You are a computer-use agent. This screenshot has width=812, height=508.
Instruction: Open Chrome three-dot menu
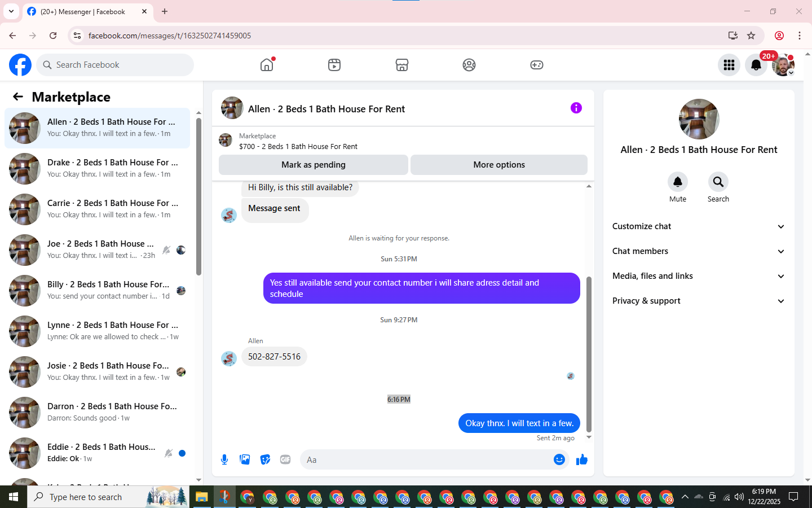click(800, 36)
